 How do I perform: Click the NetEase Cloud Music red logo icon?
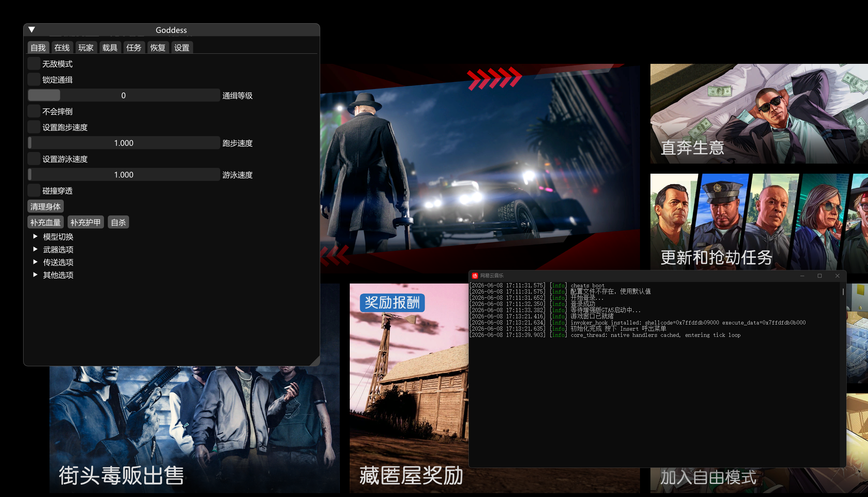pos(475,276)
